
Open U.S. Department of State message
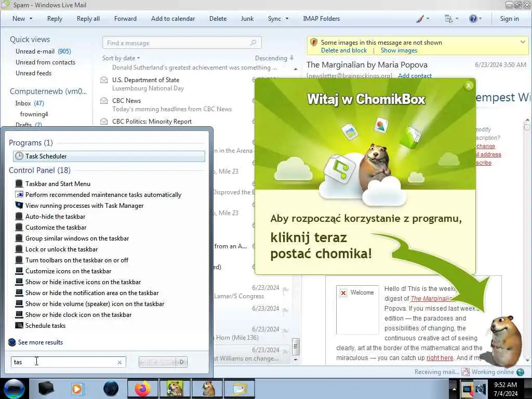[177, 84]
